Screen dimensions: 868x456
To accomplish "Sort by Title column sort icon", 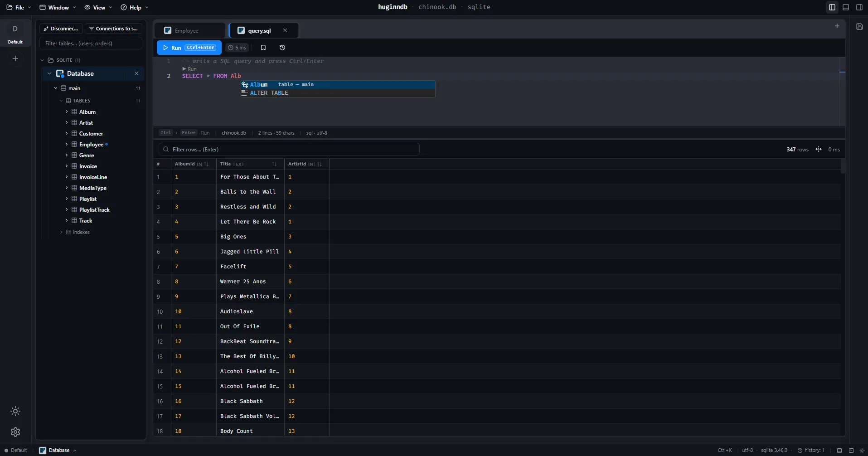I will pyautogui.click(x=274, y=164).
